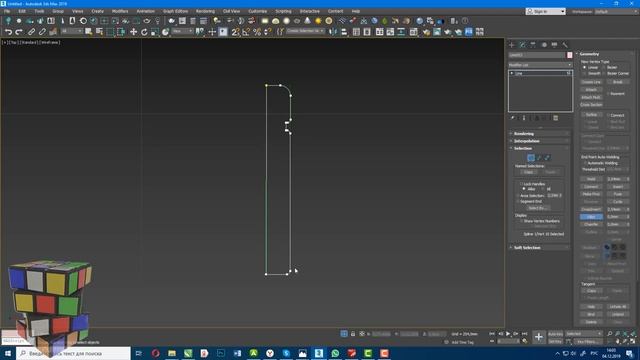
Task: Open WhatsApp from the Windows taskbar
Action: [335, 353]
